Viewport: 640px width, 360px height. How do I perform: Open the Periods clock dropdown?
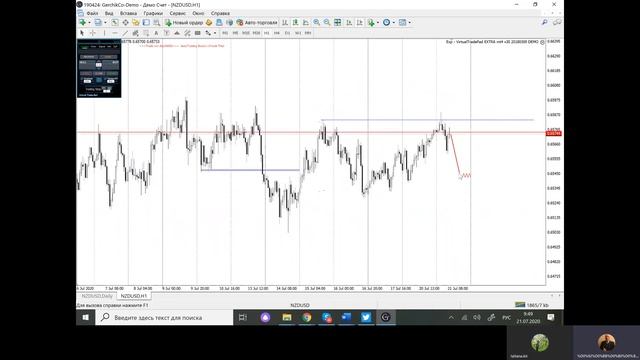[x=394, y=22]
